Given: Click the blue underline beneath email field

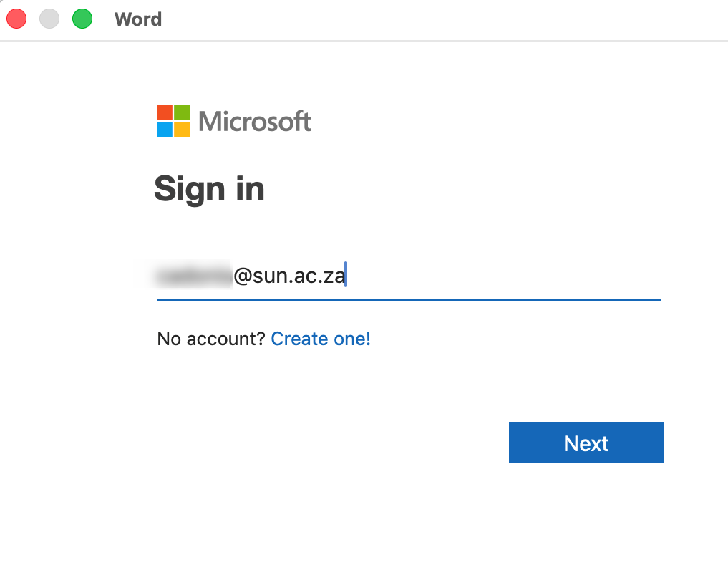Looking at the screenshot, I should coord(409,300).
